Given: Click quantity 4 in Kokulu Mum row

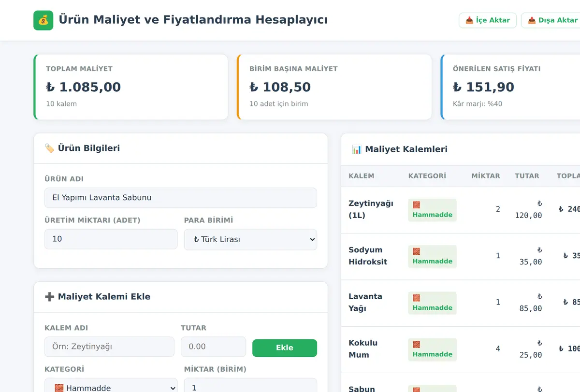Looking at the screenshot, I should click(498, 348).
